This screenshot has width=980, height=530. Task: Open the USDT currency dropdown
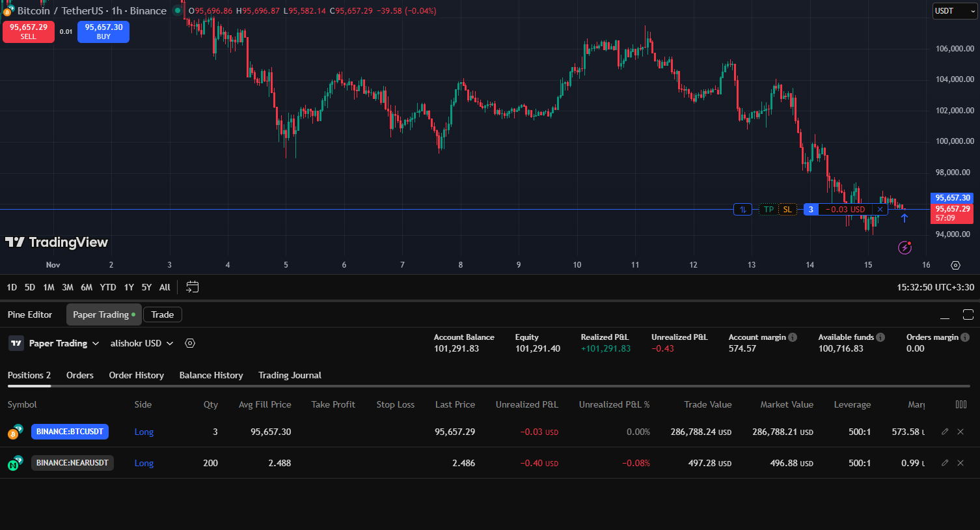coord(955,11)
